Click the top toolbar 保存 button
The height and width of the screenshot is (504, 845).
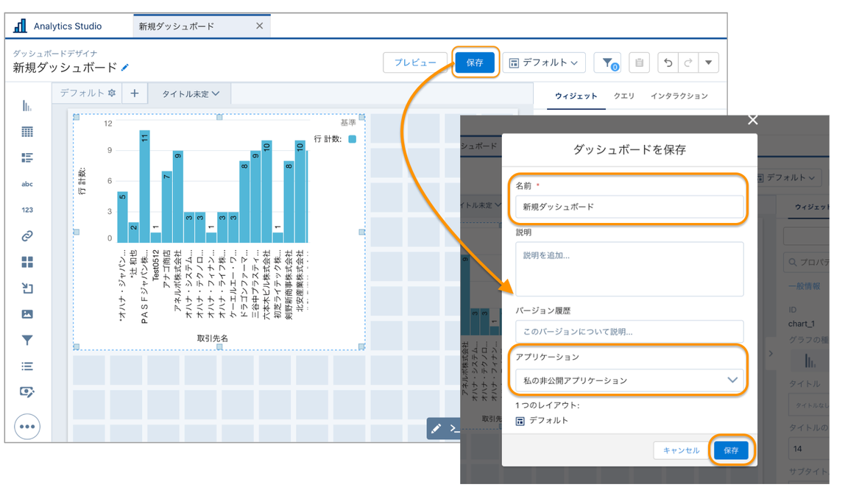click(474, 63)
